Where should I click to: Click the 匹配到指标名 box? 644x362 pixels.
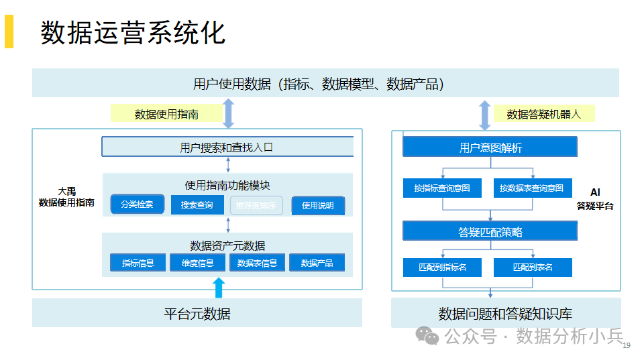pyautogui.click(x=442, y=267)
